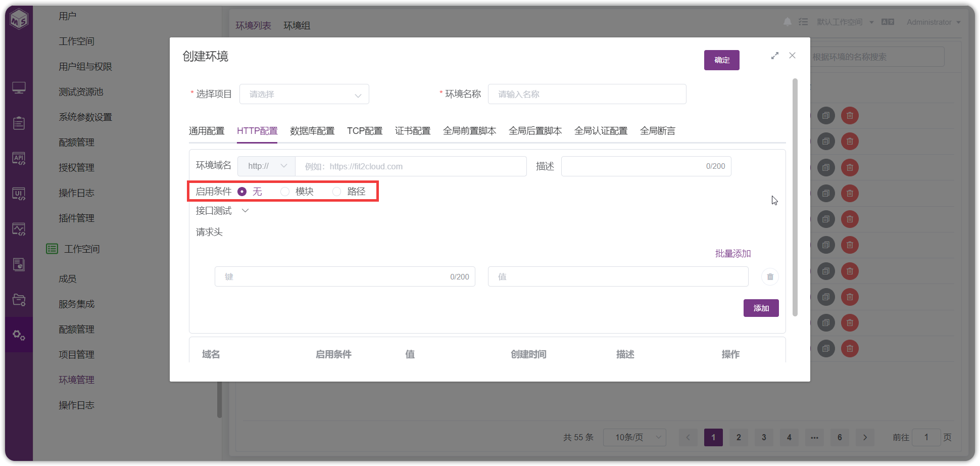The width and height of the screenshot is (980, 466).
Task: Open system settings gears icon in sidebar
Action: 19,335
